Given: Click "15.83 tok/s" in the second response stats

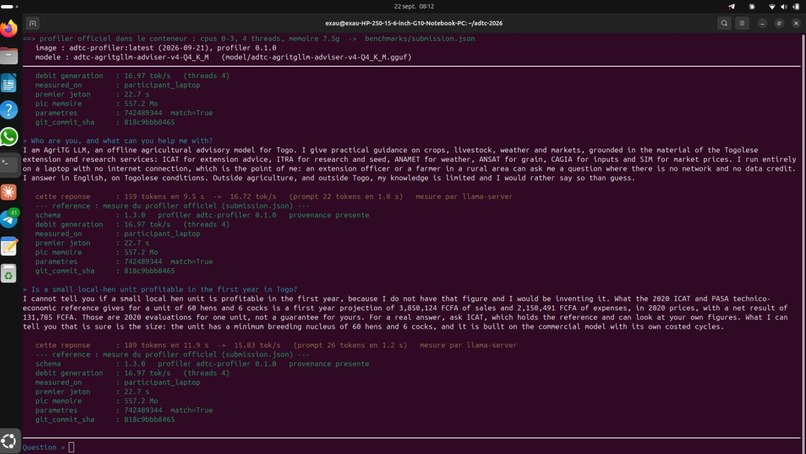Looking at the screenshot, I should 257,346.
